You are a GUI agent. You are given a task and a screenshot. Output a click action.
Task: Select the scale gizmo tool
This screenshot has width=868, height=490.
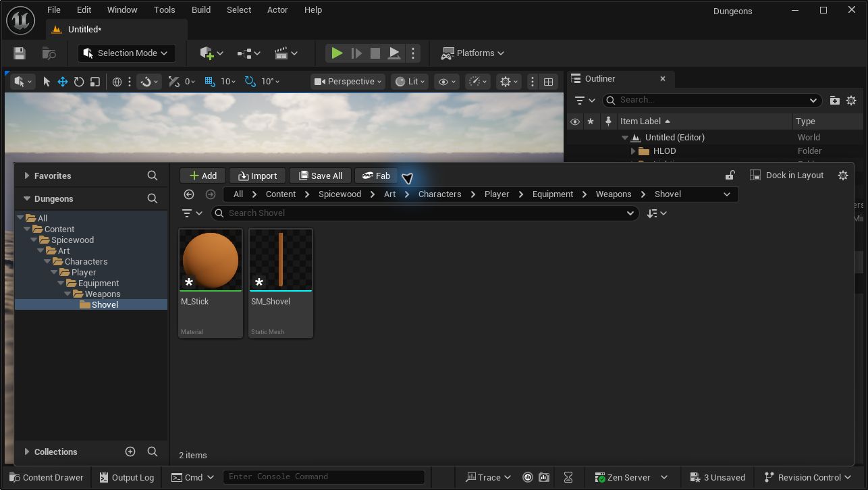95,82
